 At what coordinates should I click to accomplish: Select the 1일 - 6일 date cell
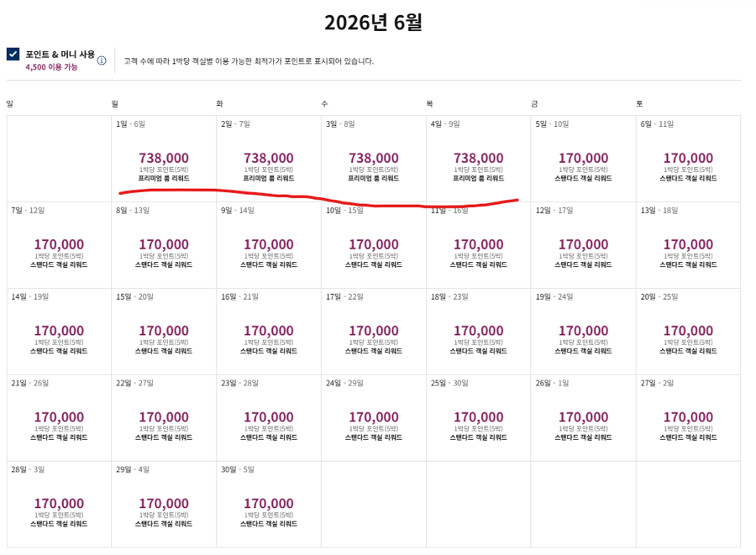(164, 159)
